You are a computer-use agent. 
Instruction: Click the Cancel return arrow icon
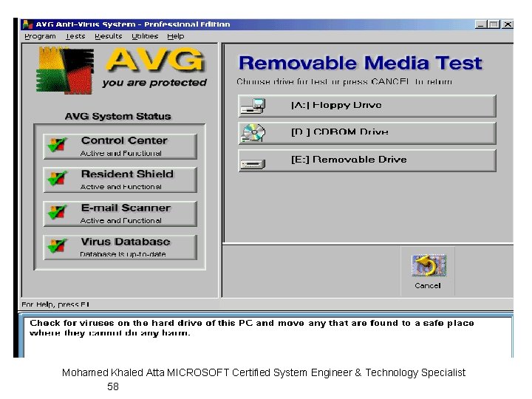coord(429,265)
